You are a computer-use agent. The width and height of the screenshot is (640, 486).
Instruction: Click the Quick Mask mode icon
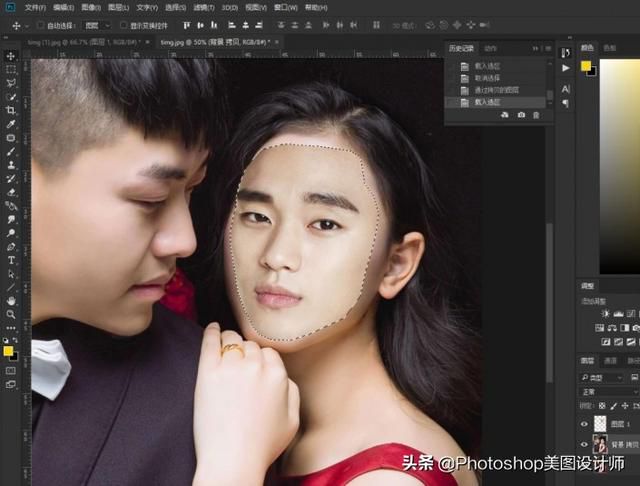tap(11, 371)
